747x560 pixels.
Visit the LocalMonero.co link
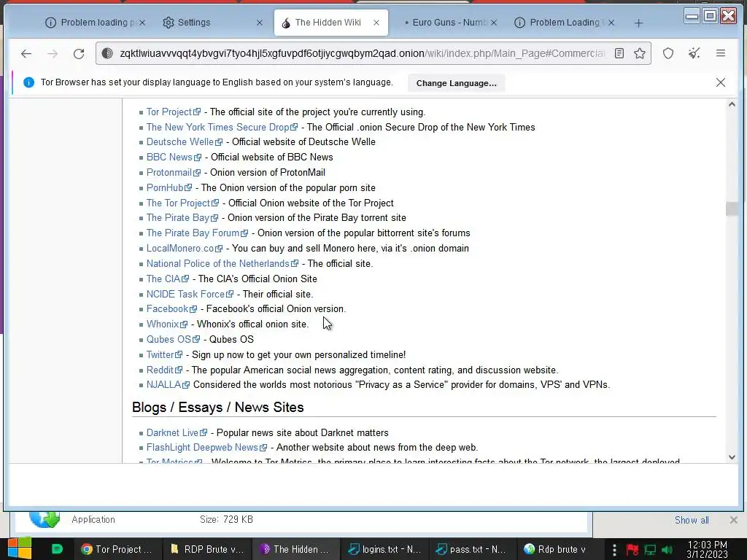tap(185, 248)
